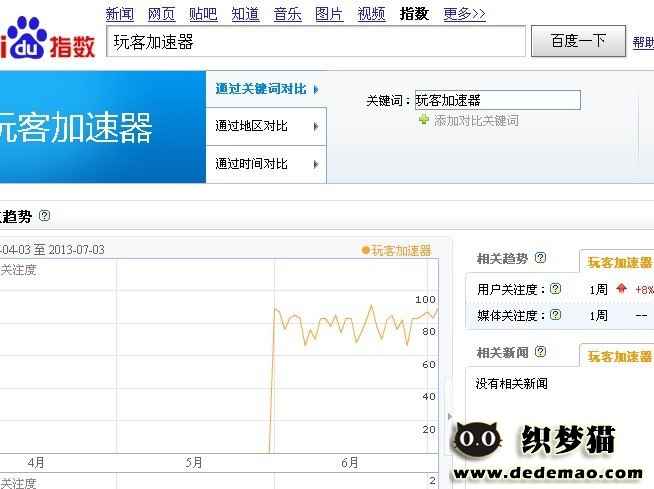Click help icon beside 用户关注度
Viewport: 654px width, 489px height.
(x=555, y=288)
